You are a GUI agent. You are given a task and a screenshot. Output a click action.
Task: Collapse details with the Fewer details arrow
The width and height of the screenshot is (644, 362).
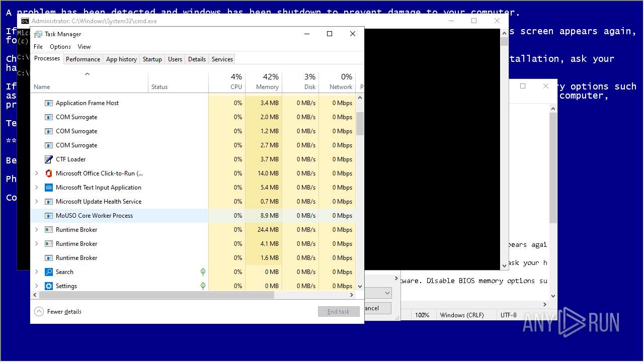coord(39,312)
